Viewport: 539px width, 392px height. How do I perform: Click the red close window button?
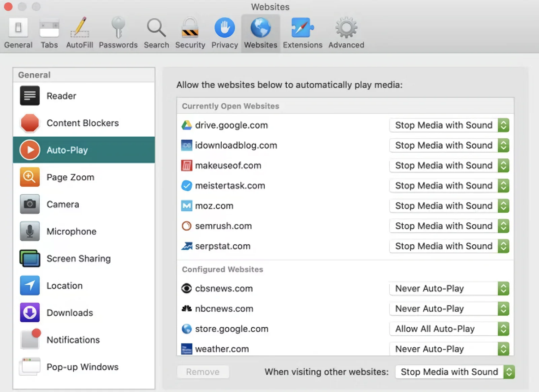pos(8,7)
